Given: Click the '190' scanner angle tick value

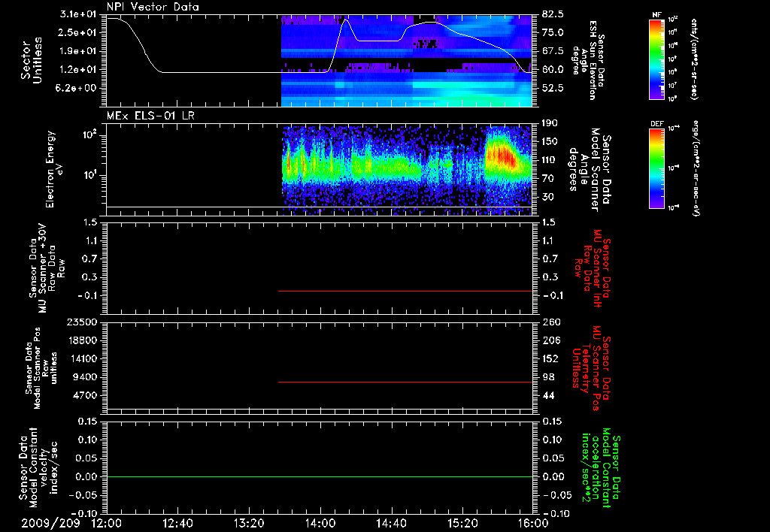Looking at the screenshot, I should 550,123.
